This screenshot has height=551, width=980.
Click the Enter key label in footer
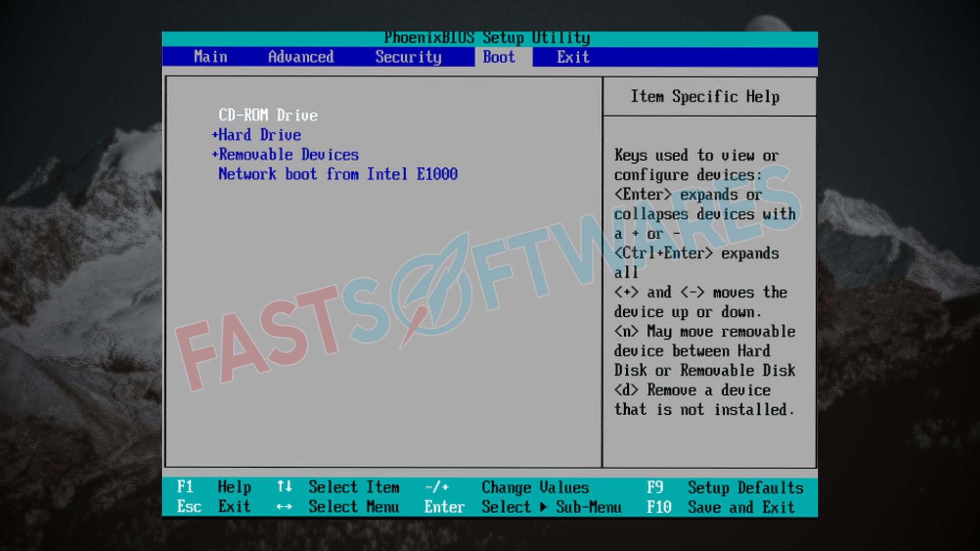tap(444, 507)
